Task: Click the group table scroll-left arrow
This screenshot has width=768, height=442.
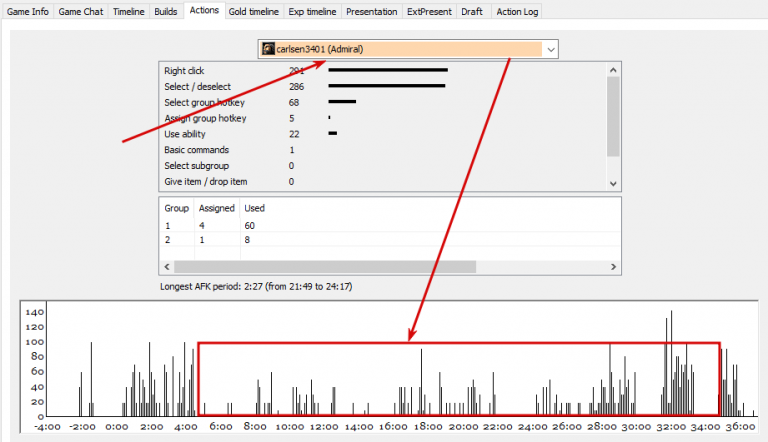Action: point(167,267)
